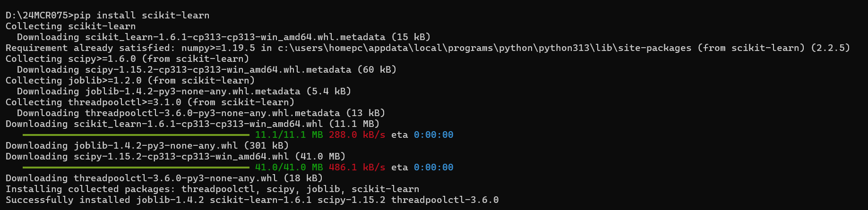Click the 11.1/11.1 MB progress text
The height and width of the screenshot is (210, 868).
(289, 134)
